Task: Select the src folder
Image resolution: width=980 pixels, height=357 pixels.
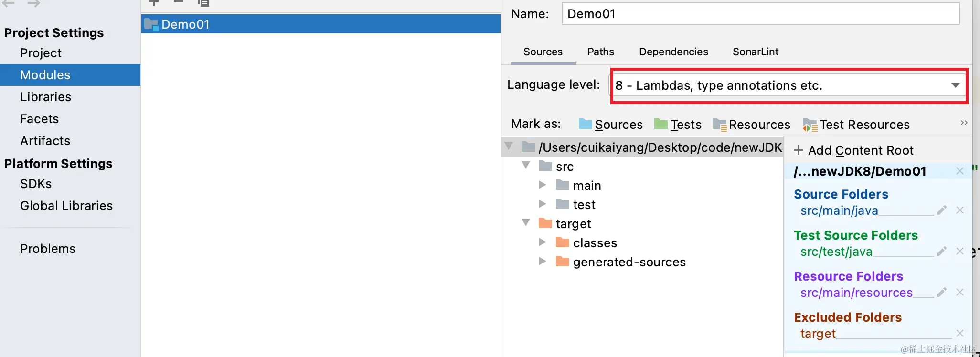Action: tap(556, 167)
